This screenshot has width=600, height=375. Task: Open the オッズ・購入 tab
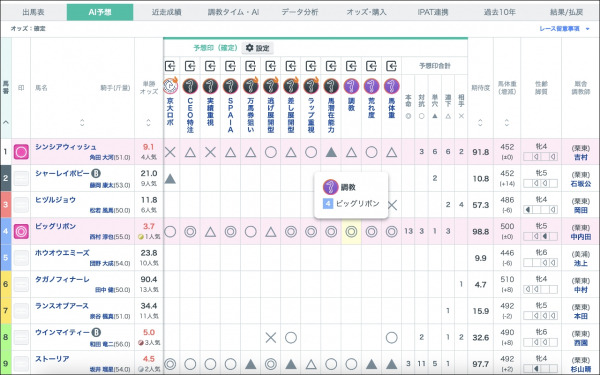coord(366,12)
